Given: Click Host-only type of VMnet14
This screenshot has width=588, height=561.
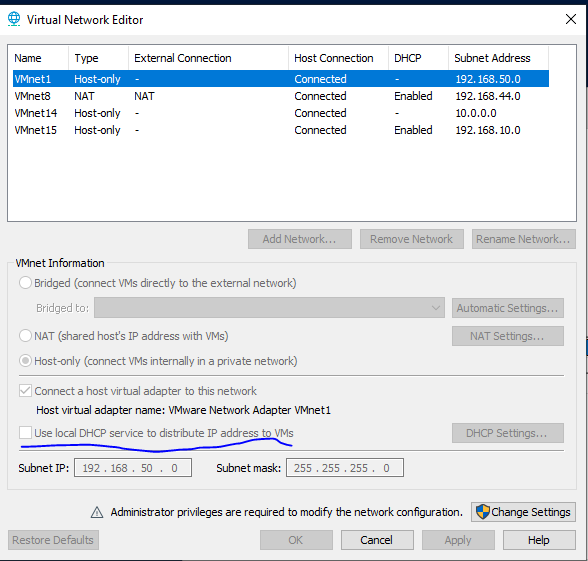Looking at the screenshot, I should [x=97, y=113].
